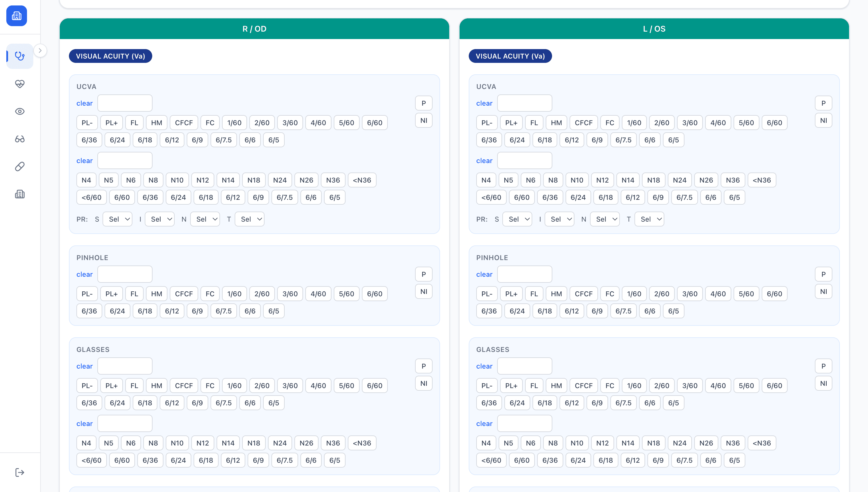Screen dimensions: 868x492
Task: Toggle P button in R/OD UCVA
Action: point(424,103)
